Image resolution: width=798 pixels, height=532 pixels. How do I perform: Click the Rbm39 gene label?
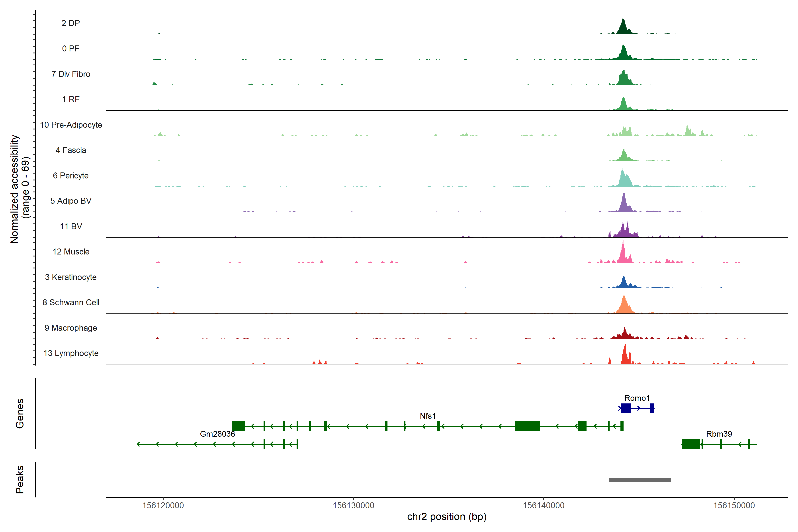coord(719,434)
